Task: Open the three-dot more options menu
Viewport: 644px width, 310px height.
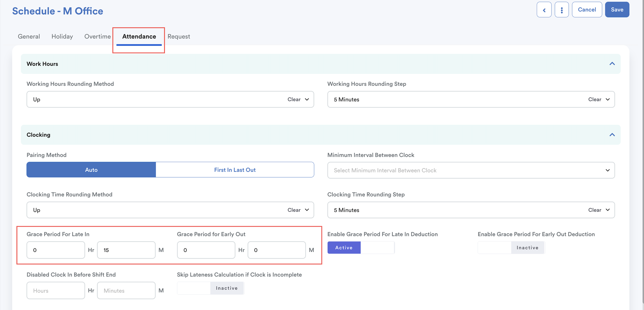Action: [561, 10]
